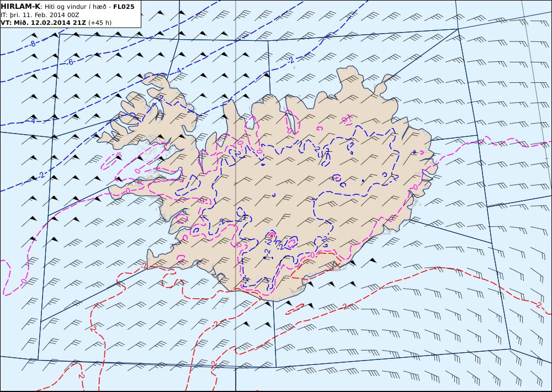This screenshot has width=552, height=392.
Task: Select the valid time 'VT: Mið. 12.02.2014 21Z'
Action: pyautogui.click(x=43, y=23)
